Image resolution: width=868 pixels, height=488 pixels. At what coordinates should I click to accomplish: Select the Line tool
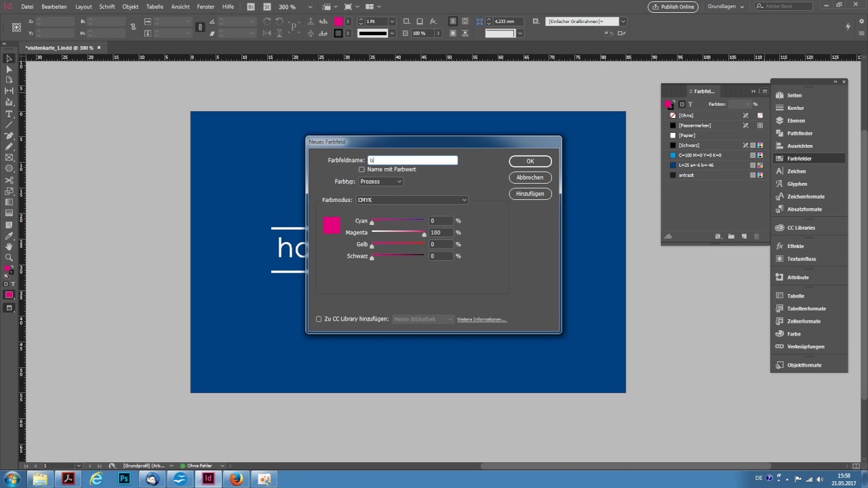[x=9, y=125]
